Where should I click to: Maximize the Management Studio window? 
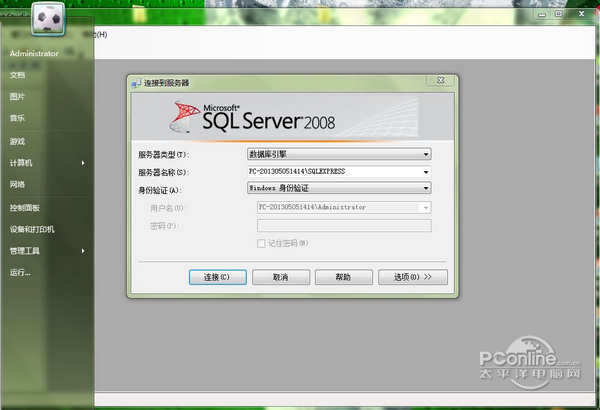(559, 14)
